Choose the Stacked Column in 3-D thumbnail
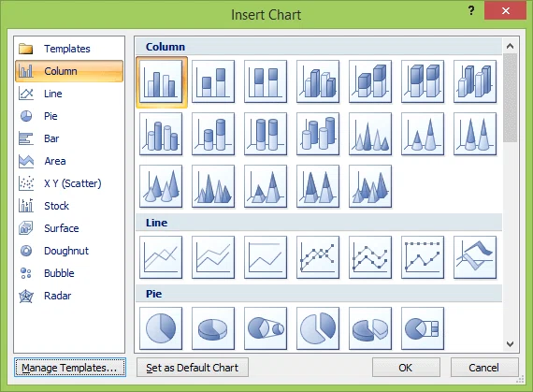Screen dimensions: 533x392 click(x=370, y=82)
